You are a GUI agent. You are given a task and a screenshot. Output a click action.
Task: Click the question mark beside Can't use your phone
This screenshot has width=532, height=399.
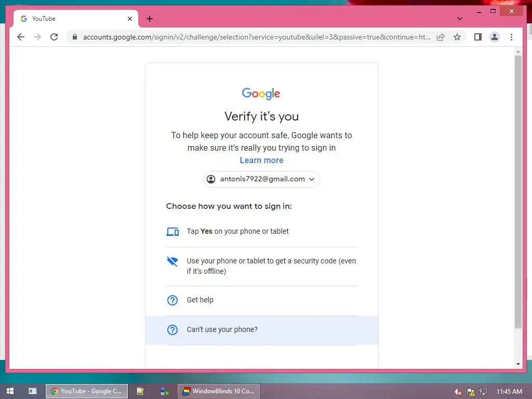(x=172, y=330)
